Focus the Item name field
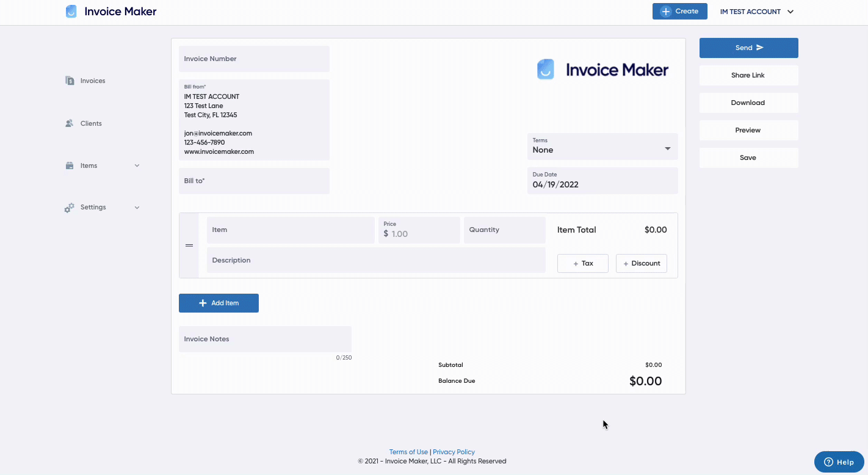This screenshot has width=868, height=475. 291,230
